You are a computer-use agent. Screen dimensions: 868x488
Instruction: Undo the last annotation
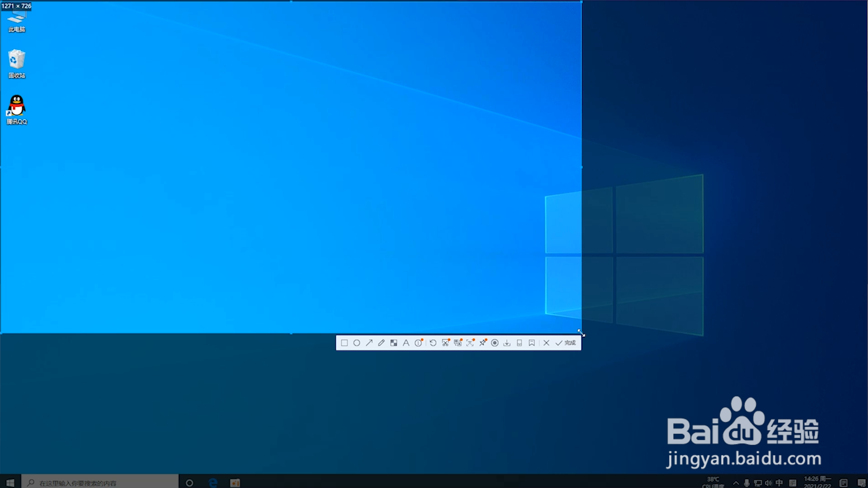click(x=433, y=343)
